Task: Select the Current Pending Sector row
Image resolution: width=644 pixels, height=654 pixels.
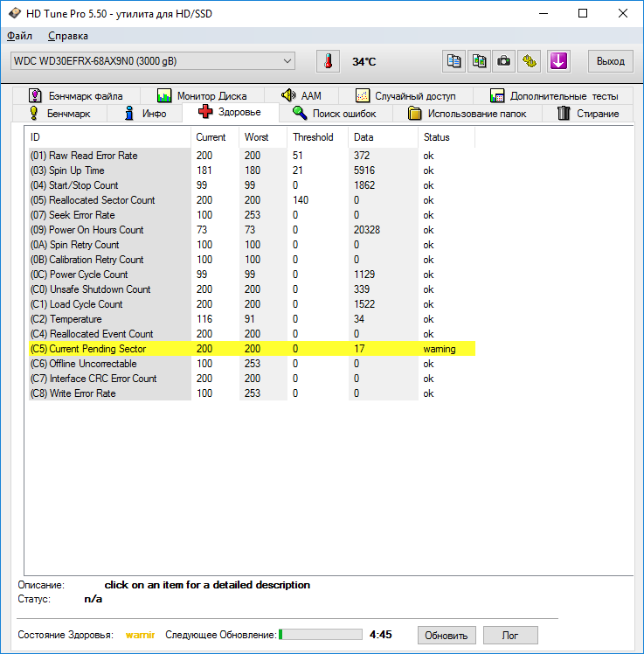Action: tap(252, 349)
